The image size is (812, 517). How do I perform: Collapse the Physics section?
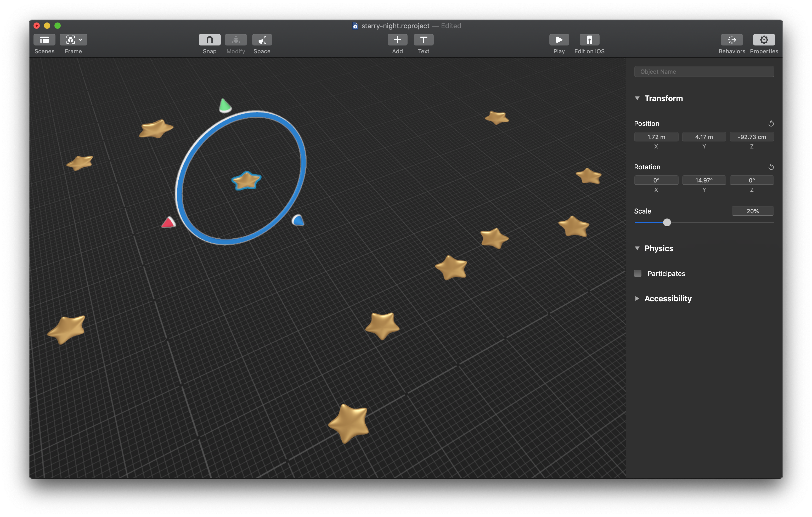637,248
